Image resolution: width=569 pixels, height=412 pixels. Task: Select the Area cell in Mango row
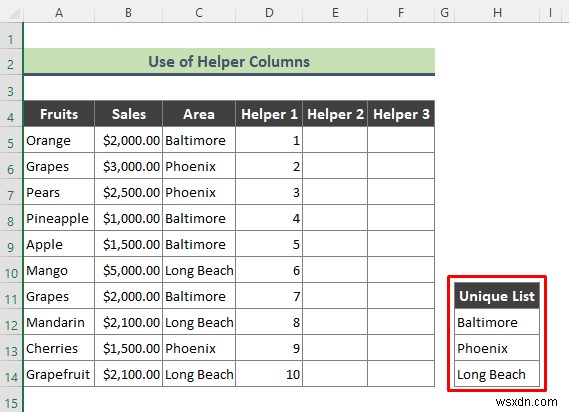(x=199, y=270)
